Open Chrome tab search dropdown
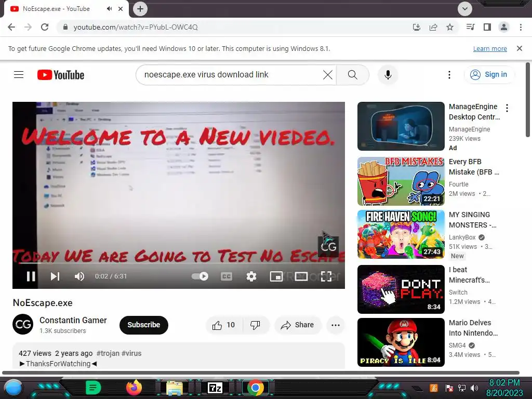Viewport: 532px width, 399px height. [465, 9]
